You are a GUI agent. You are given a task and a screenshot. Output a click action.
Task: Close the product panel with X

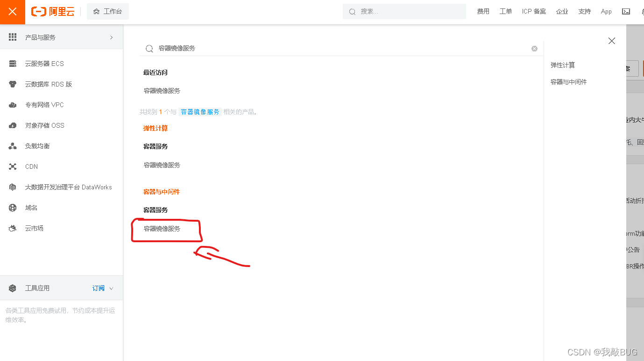point(611,41)
